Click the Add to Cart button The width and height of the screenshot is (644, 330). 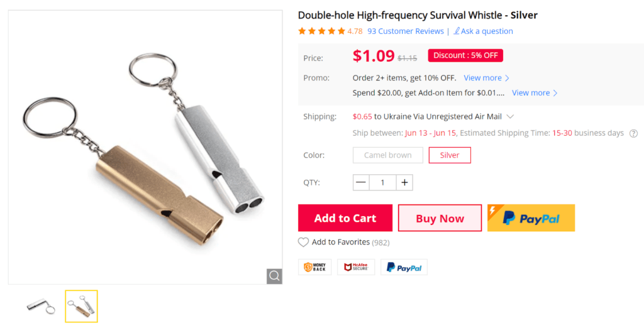(x=345, y=218)
